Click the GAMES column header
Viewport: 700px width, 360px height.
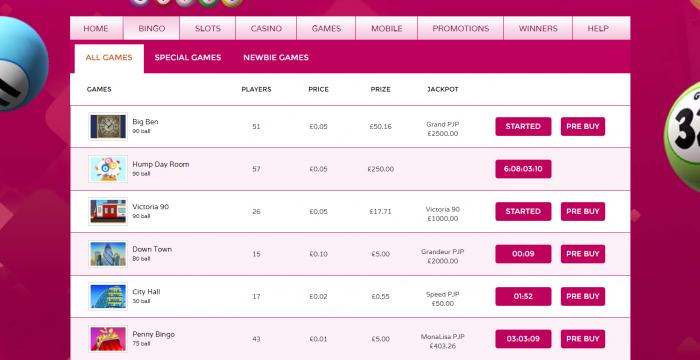point(99,89)
